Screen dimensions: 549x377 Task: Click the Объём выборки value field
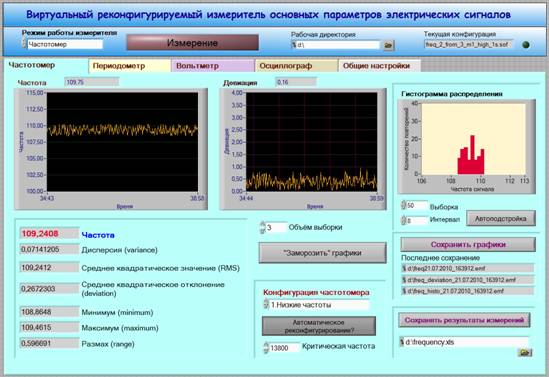(277, 228)
